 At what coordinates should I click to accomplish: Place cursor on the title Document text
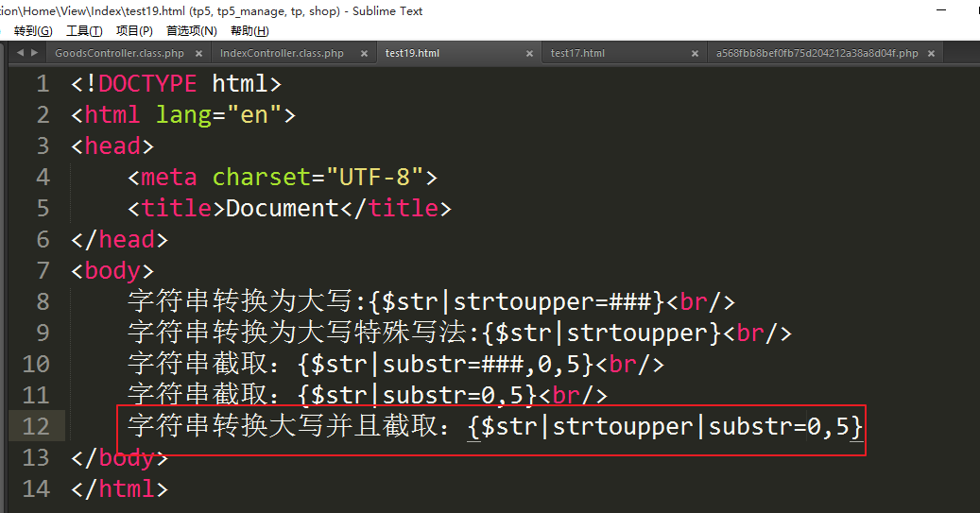pos(282,208)
